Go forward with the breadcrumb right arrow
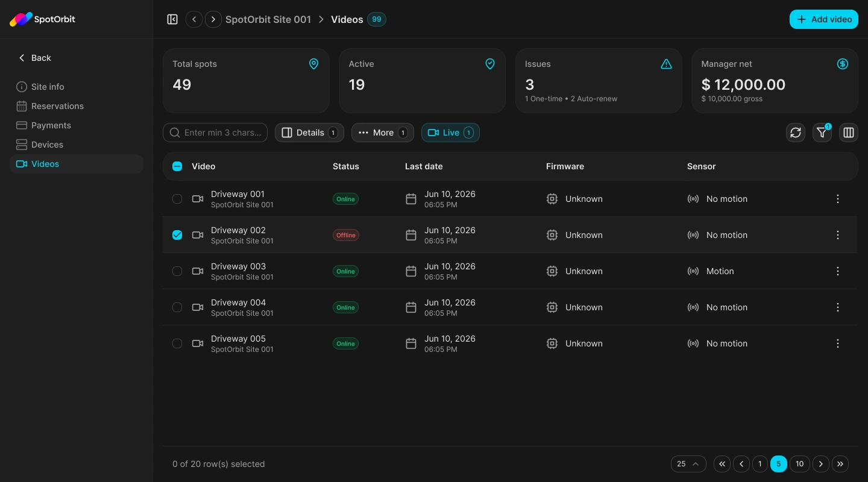 [x=213, y=19]
